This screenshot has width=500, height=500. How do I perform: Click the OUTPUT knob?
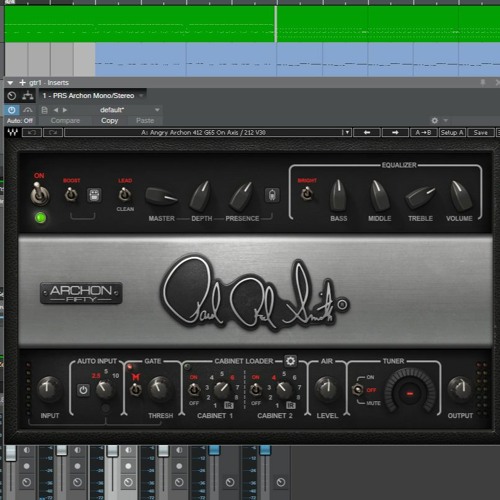[460, 388]
